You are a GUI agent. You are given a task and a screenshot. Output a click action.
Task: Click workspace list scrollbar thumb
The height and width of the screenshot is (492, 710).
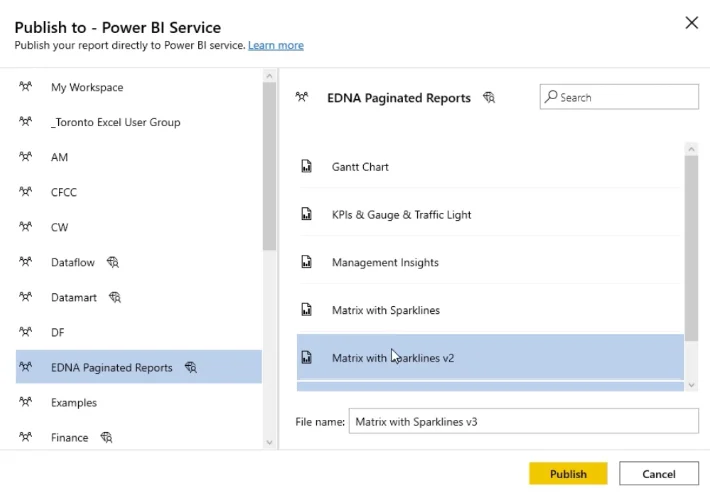coord(269,166)
